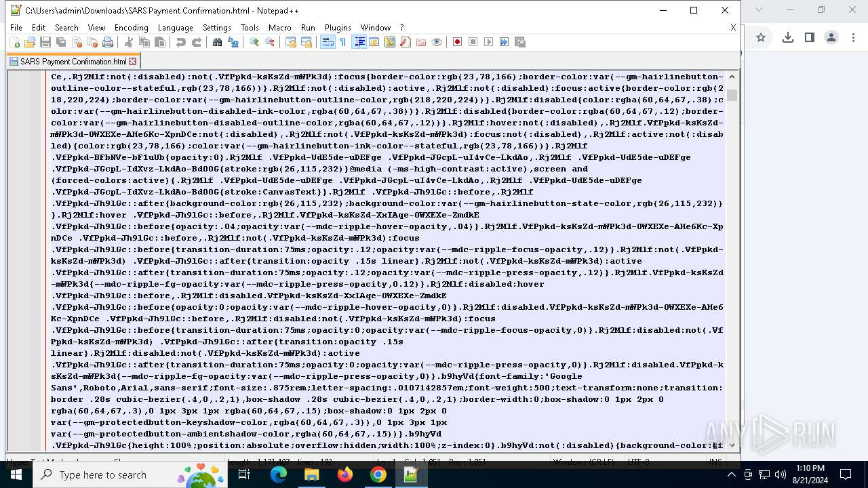The height and width of the screenshot is (488, 868).
Task: Click the vertical scrollbar down arrow
Action: tap(732, 445)
